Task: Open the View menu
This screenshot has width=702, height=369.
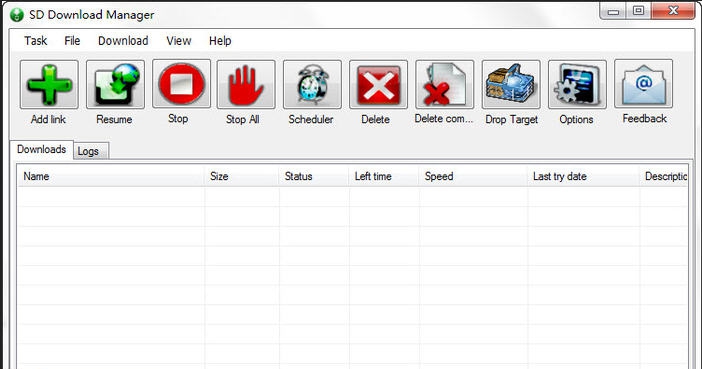Action: [179, 41]
